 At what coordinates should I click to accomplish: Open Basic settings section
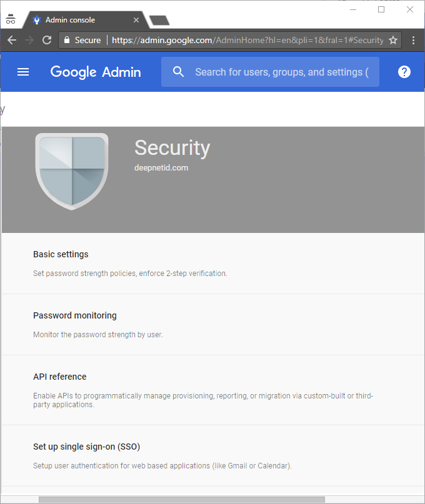(61, 254)
